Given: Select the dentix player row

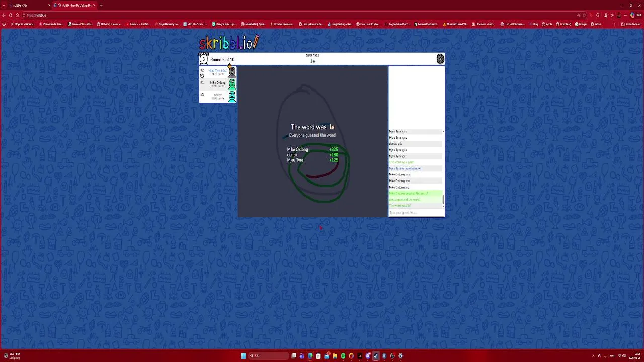Looking at the screenshot, I should pyautogui.click(x=218, y=96).
